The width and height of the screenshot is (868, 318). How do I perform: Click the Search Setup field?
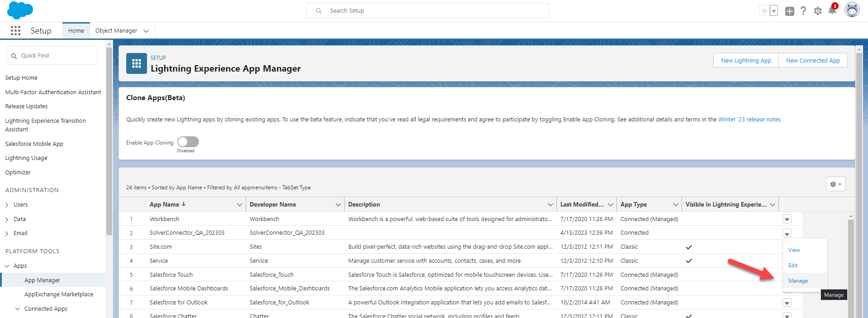point(427,10)
